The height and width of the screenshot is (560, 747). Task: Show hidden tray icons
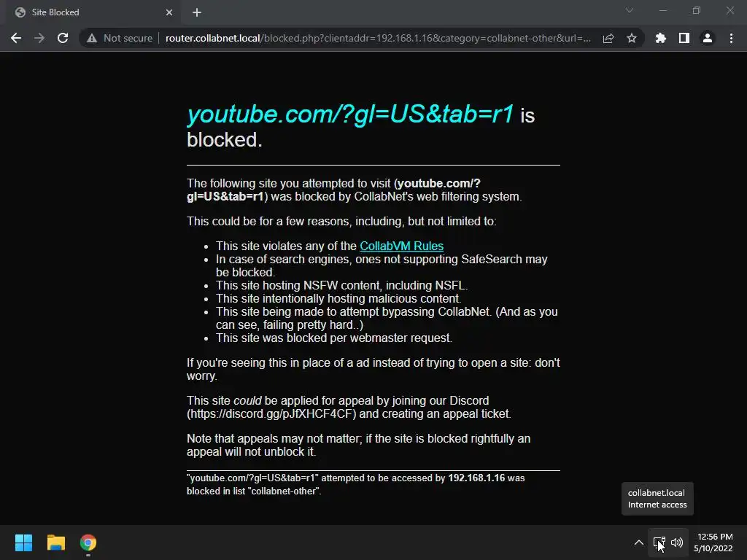click(x=639, y=542)
